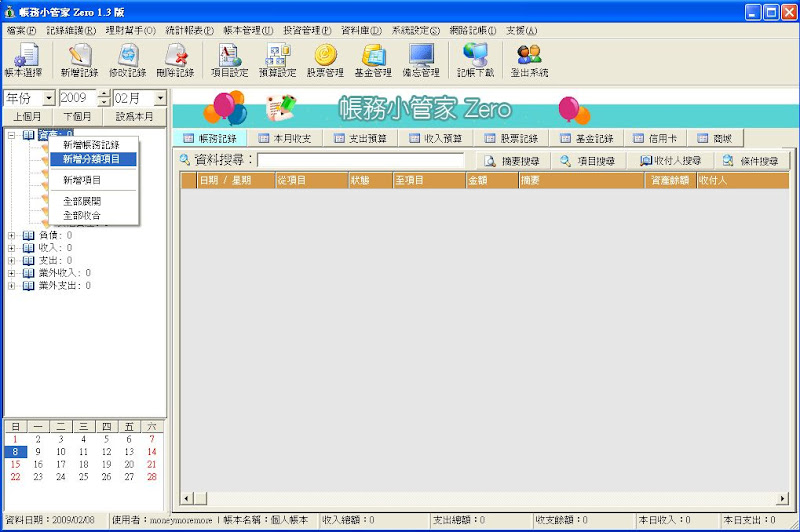Click the 項目搜尋 search button
The width and height of the screenshot is (800, 532).
tap(588, 161)
